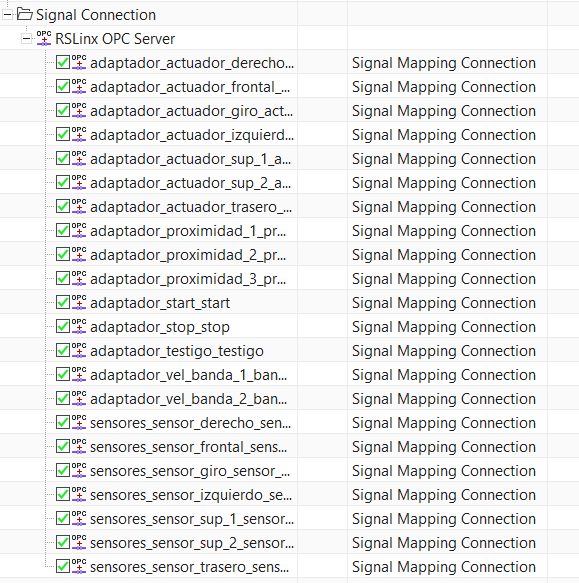Click Signal Mapping Connection for adaptador_actuador_giro
This screenshot has height=583, width=579.
point(444,111)
